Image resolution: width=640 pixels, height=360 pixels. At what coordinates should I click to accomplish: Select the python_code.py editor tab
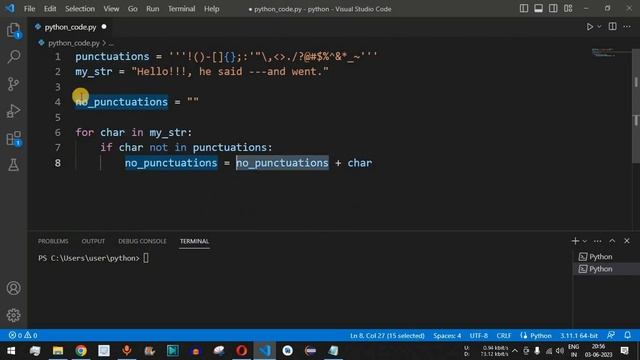tap(70, 27)
